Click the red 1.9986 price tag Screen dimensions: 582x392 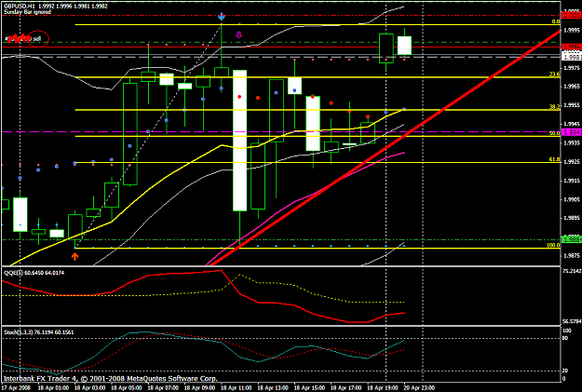(572, 47)
